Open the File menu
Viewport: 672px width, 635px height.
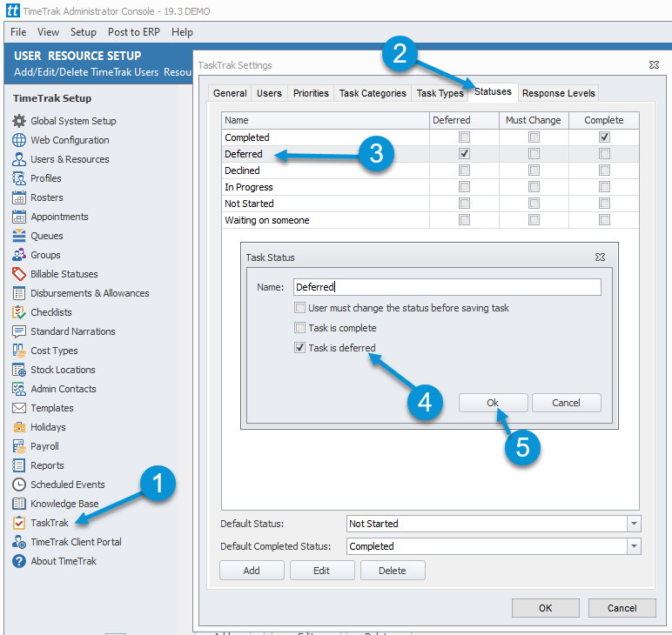[x=18, y=32]
